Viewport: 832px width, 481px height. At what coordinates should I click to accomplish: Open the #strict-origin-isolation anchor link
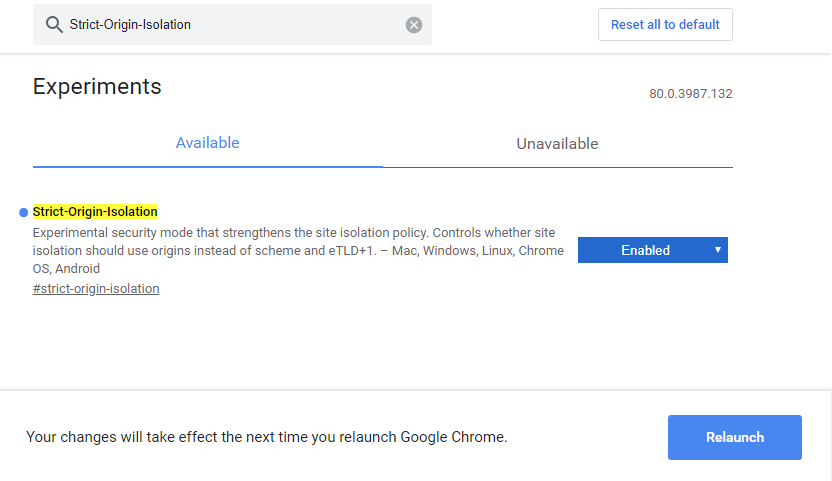[96, 289]
